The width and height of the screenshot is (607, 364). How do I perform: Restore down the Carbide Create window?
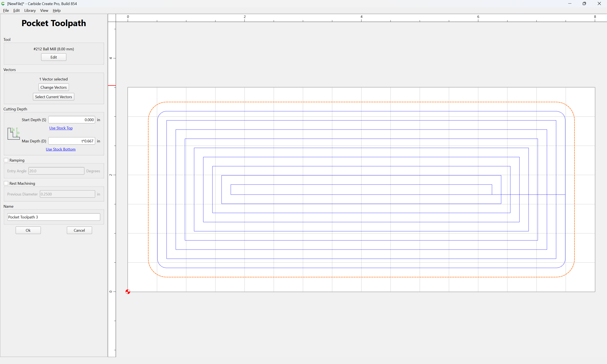pos(584,4)
